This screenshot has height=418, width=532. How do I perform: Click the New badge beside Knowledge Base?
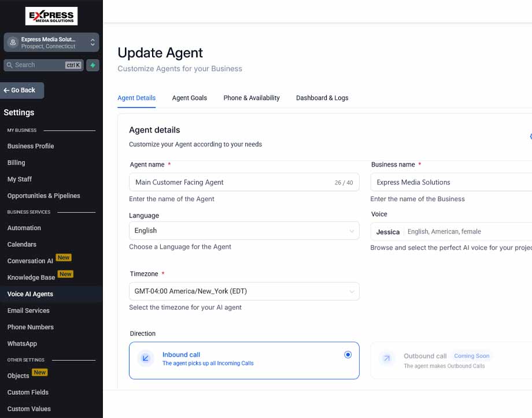tap(65, 274)
